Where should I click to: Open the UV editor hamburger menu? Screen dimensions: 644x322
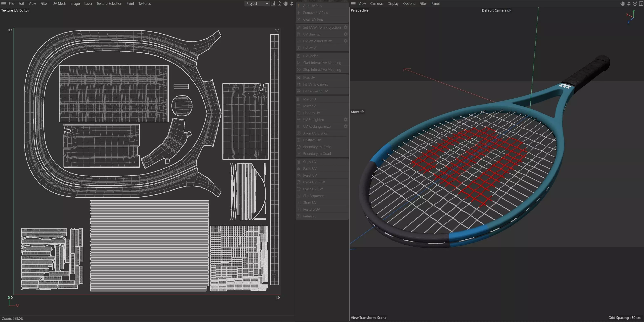tap(4, 4)
